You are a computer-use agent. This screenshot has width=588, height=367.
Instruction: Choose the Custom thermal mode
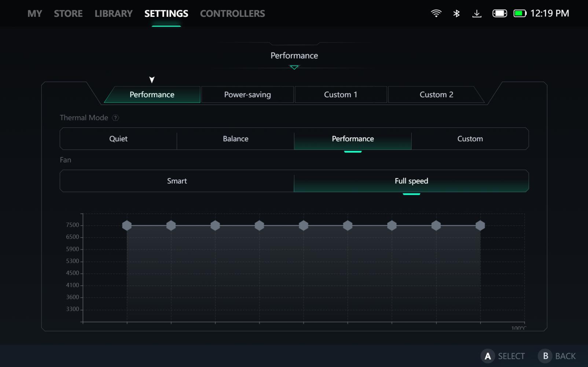(x=470, y=139)
